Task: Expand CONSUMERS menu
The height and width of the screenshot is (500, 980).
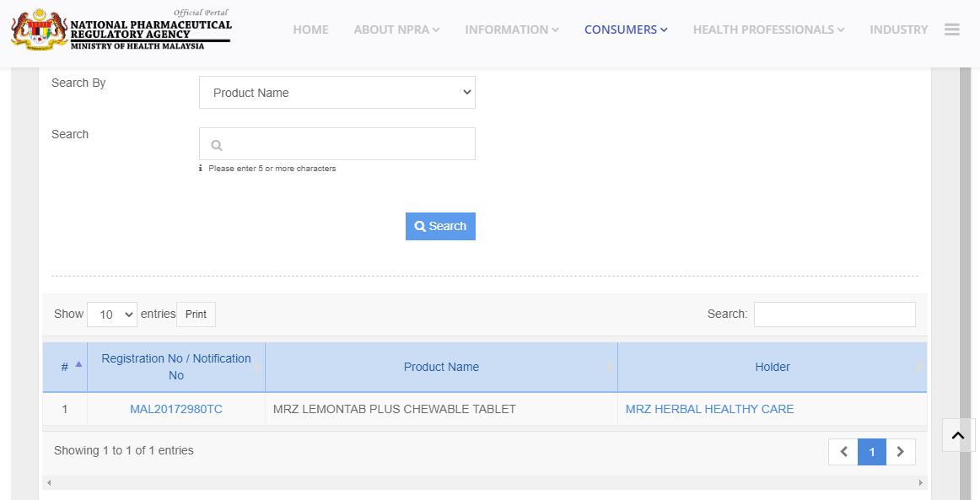Action: 627,30
